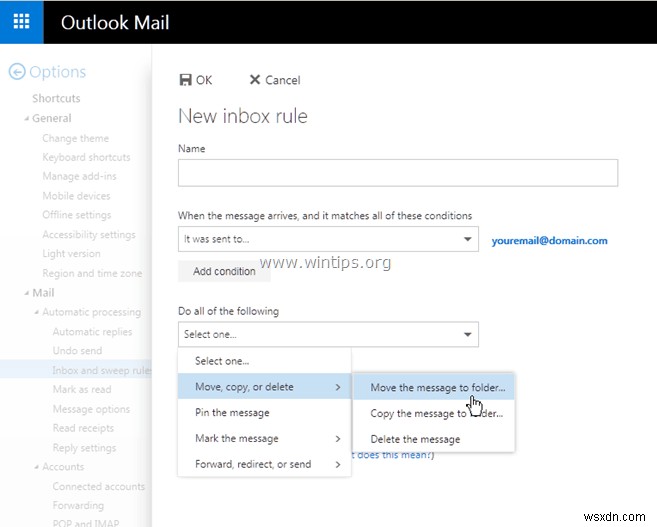Click inside the rule Name field
657x527 pixels.
tap(397, 173)
